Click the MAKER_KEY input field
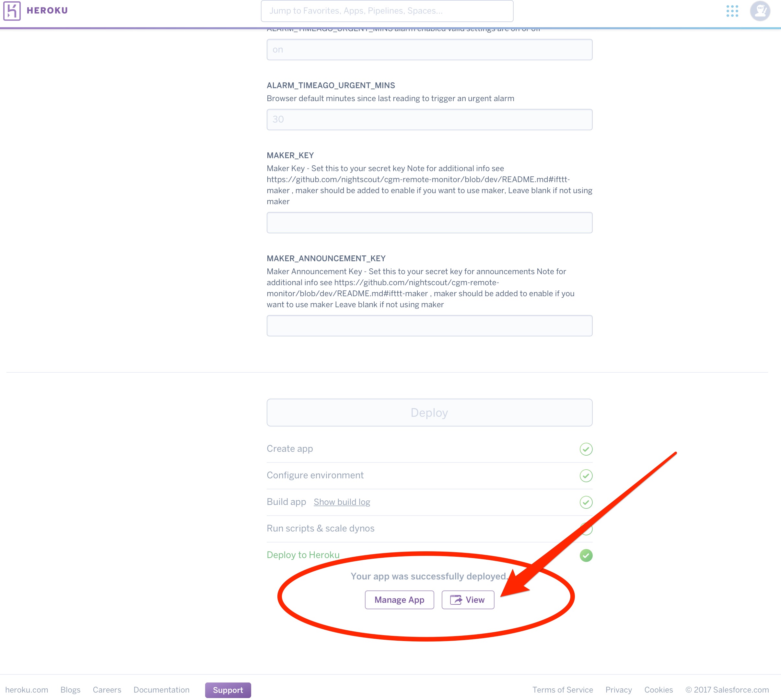 429,222
